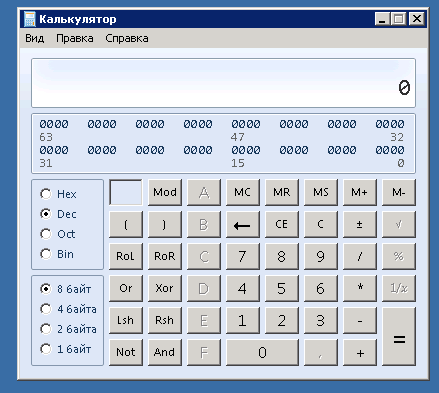Switch to Oct number base
The image size is (439, 393).
[x=46, y=234]
